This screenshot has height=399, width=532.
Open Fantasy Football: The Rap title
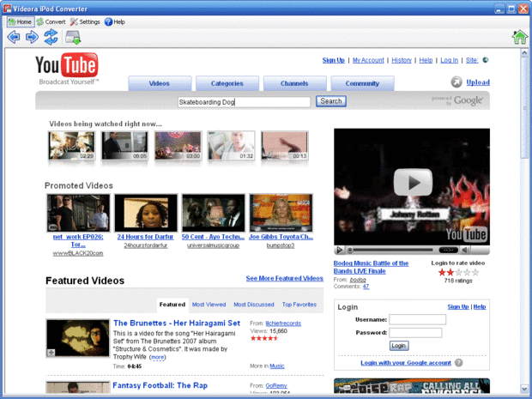pos(160,385)
